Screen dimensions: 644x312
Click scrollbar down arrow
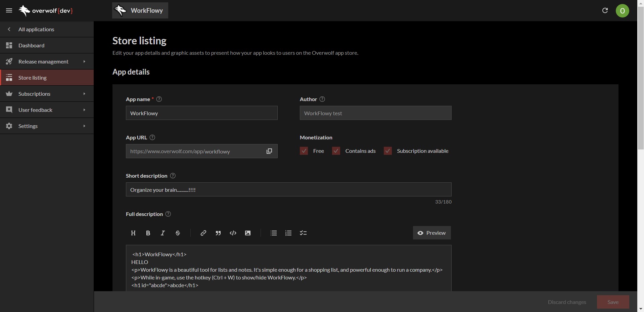(x=641, y=309)
